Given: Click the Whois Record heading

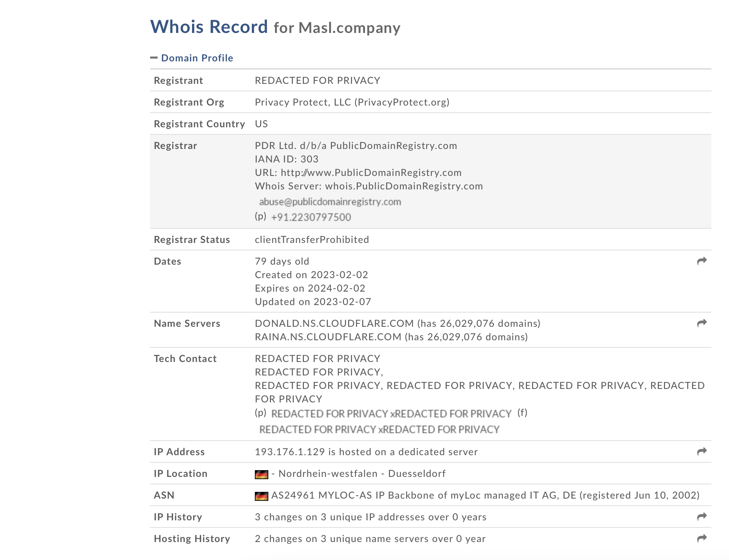Looking at the screenshot, I should click(209, 27).
